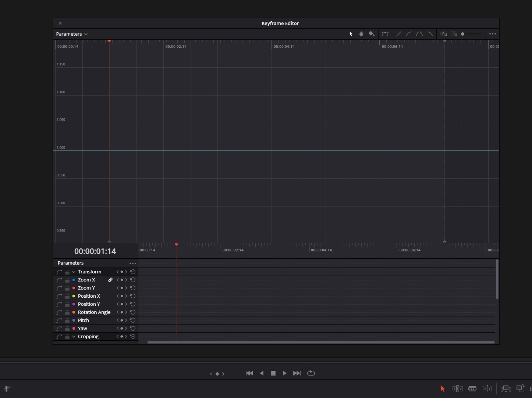Viewport: 532px width, 398px height.
Task: Apply ease in curve icon
Action: (x=409, y=34)
